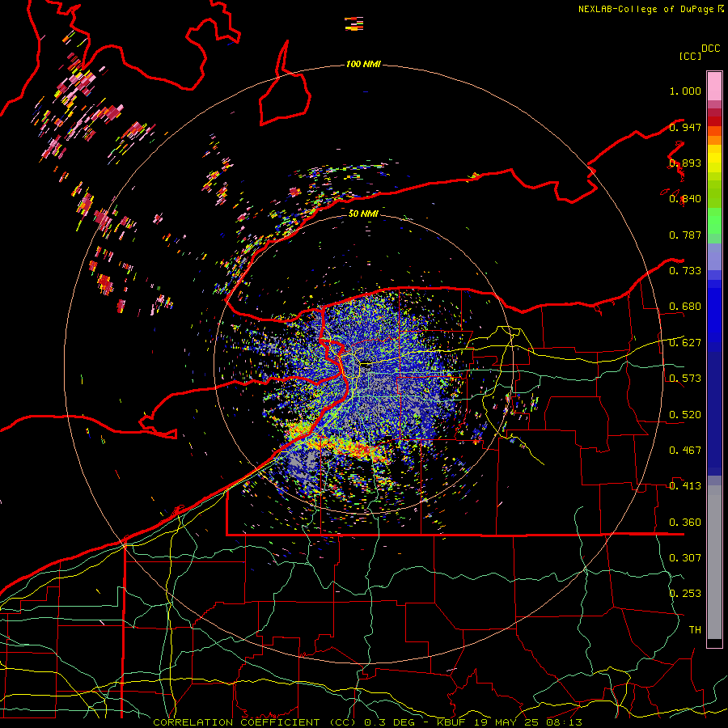The height and width of the screenshot is (728, 728).
Task: Click the DCC legend title
Action: tap(710, 49)
